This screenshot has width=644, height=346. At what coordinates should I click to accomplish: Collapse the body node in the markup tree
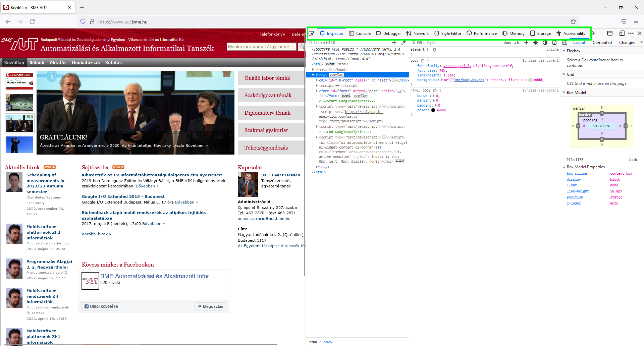click(x=313, y=75)
